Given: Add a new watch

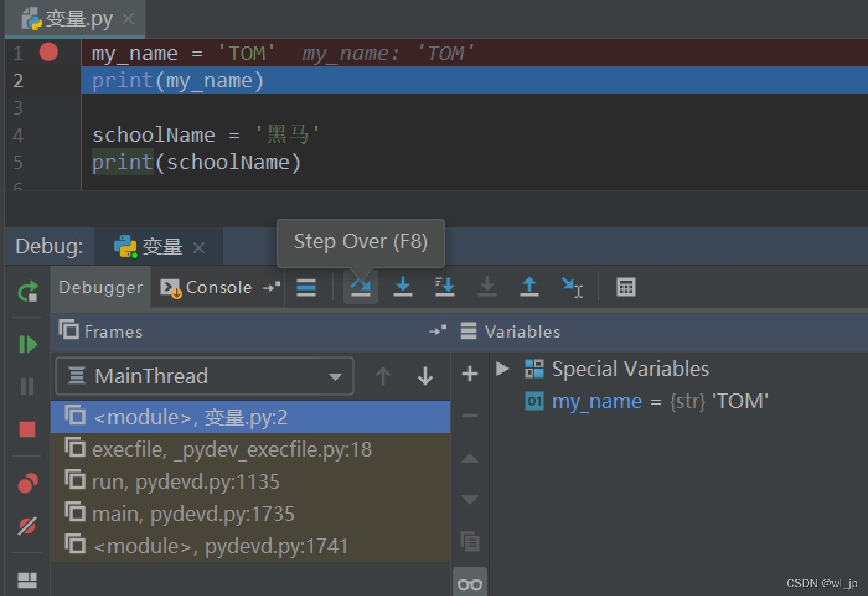Looking at the screenshot, I should 470,374.
